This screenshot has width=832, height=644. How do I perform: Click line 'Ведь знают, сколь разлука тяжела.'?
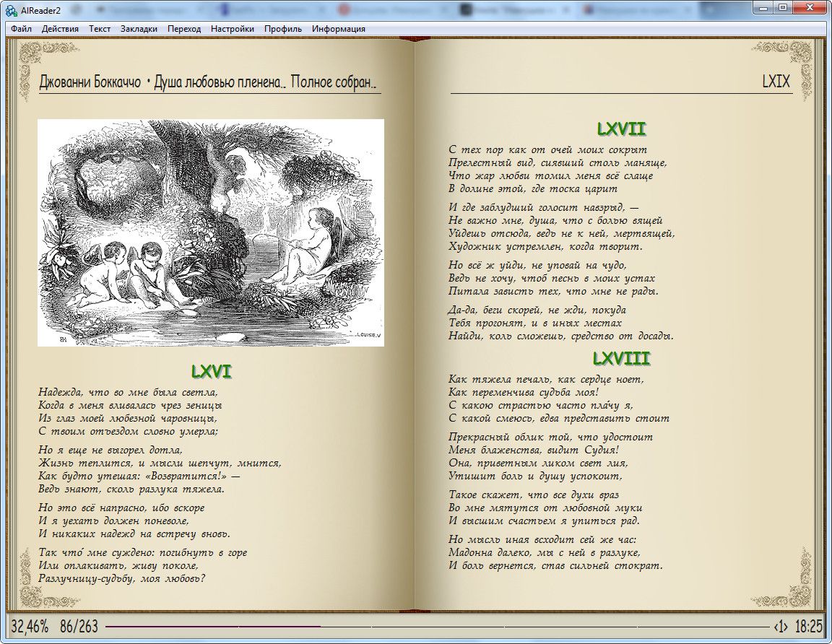pyautogui.click(x=131, y=489)
